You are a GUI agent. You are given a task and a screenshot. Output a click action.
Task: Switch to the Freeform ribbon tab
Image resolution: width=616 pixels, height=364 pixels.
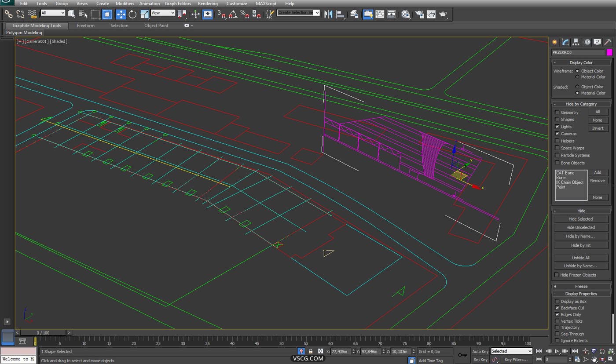(85, 25)
